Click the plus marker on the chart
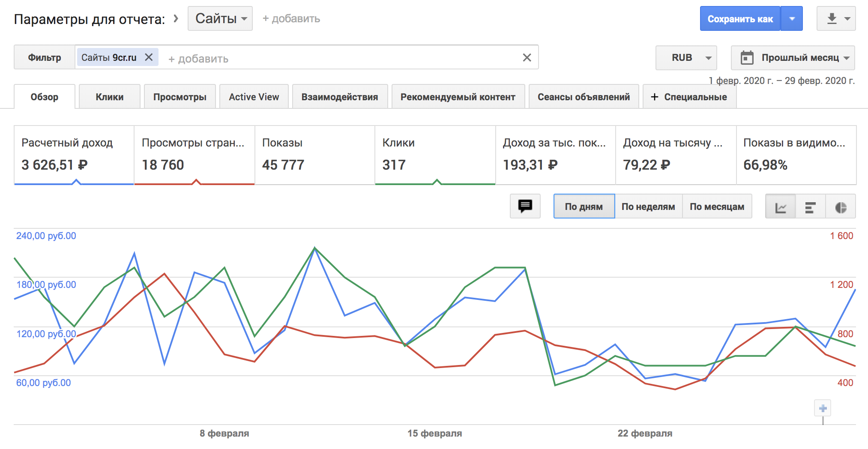The width and height of the screenshot is (868, 449). tap(823, 408)
